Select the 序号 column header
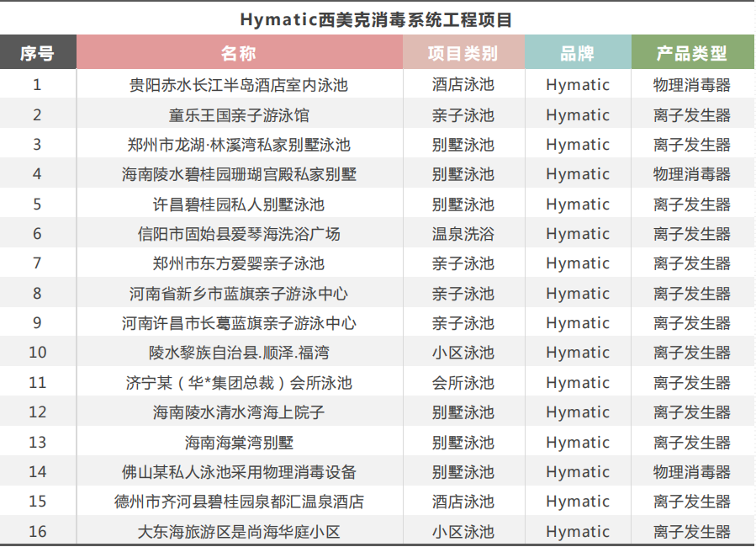The height and width of the screenshot is (547, 756). (38, 52)
